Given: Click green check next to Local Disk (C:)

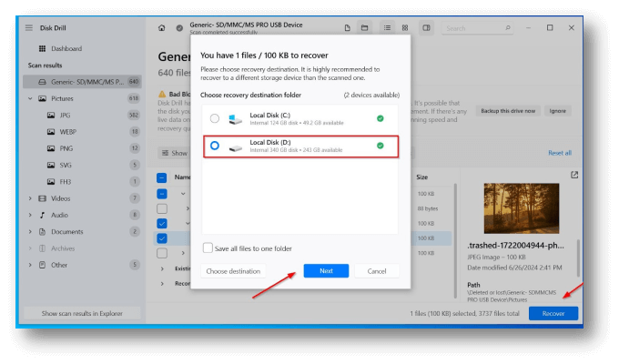Looking at the screenshot, I should tap(381, 118).
